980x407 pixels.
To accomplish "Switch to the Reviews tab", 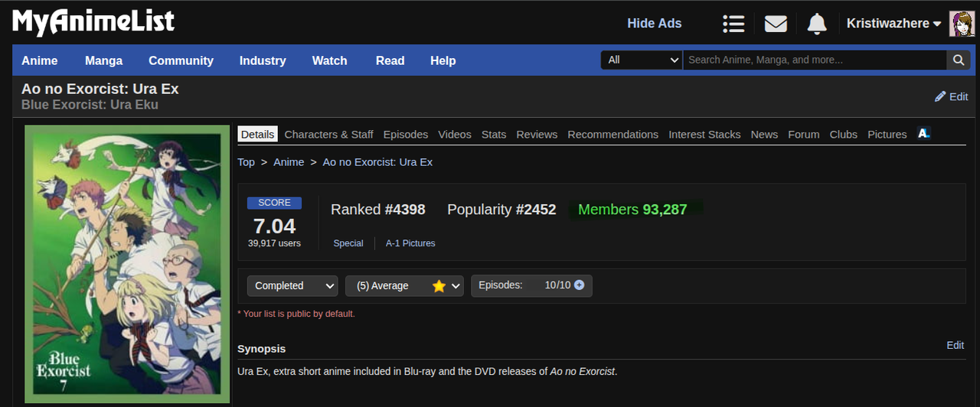I will [x=537, y=134].
